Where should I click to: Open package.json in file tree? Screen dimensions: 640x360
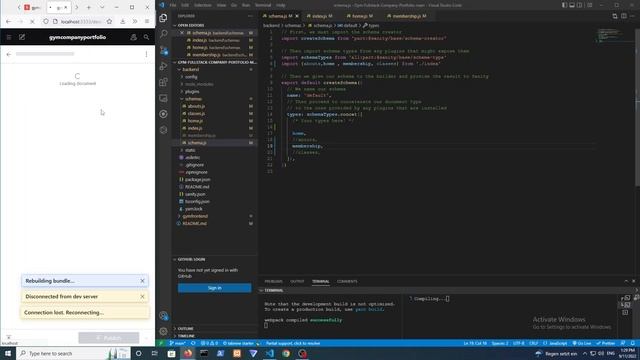tap(198, 180)
